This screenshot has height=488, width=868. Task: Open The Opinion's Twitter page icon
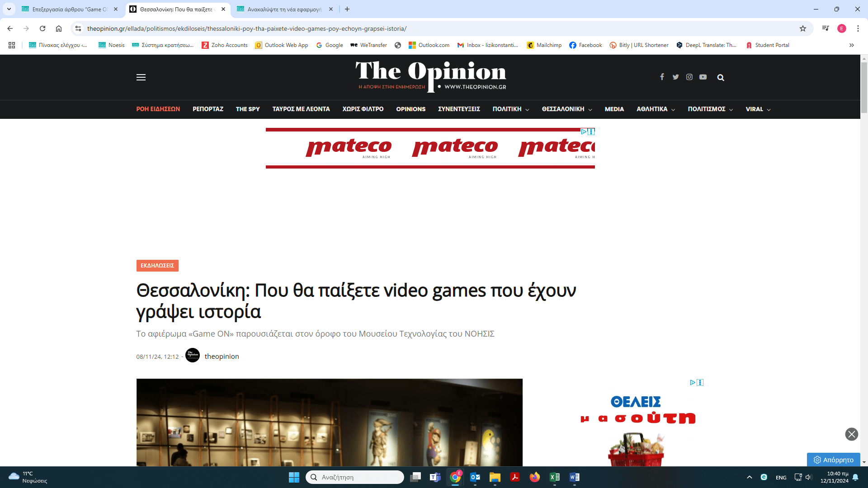675,77
